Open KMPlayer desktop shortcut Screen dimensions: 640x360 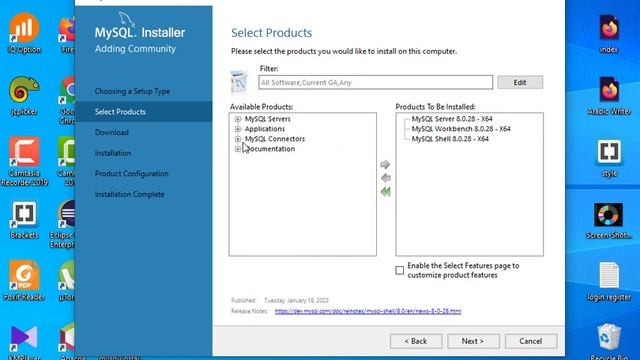[x=24, y=342]
